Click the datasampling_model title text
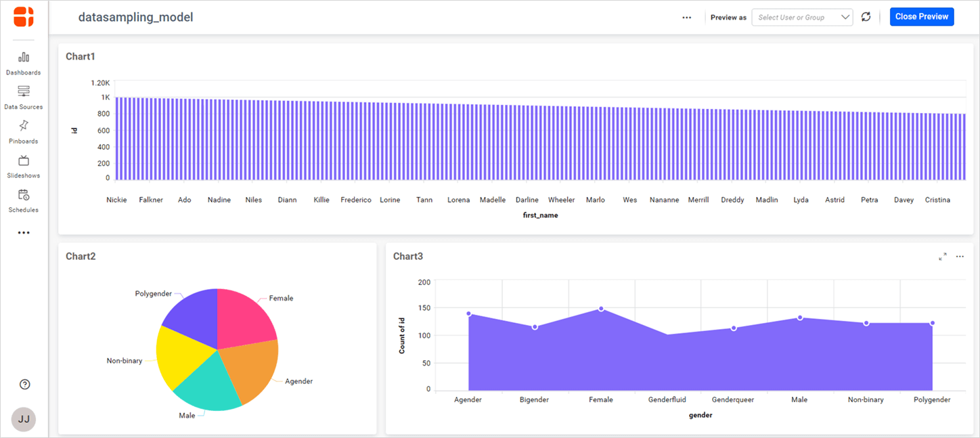980x438 pixels. pyautogui.click(x=135, y=16)
